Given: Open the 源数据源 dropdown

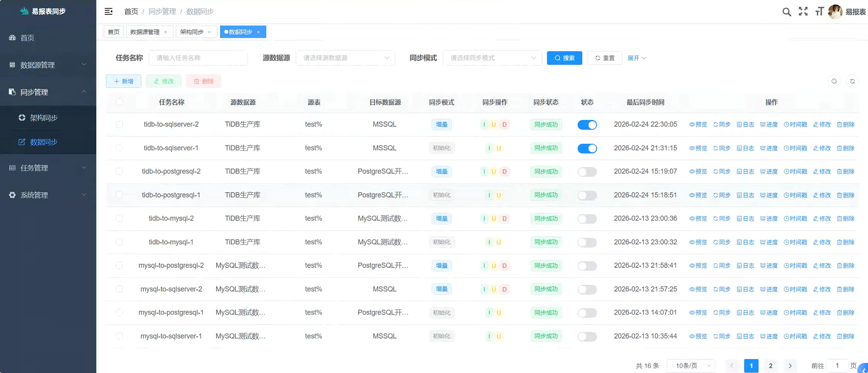Looking at the screenshot, I should 345,58.
